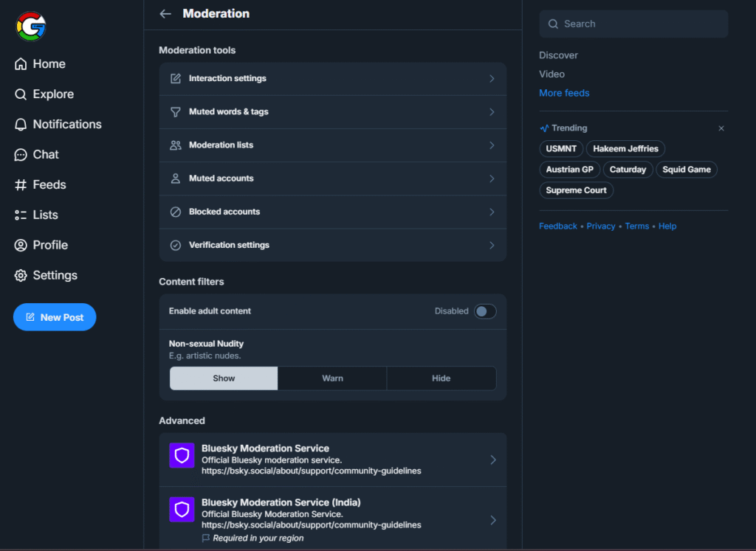Open Notifications from the sidebar
The height and width of the screenshot is (551, 756).
[x=58, y=124]
